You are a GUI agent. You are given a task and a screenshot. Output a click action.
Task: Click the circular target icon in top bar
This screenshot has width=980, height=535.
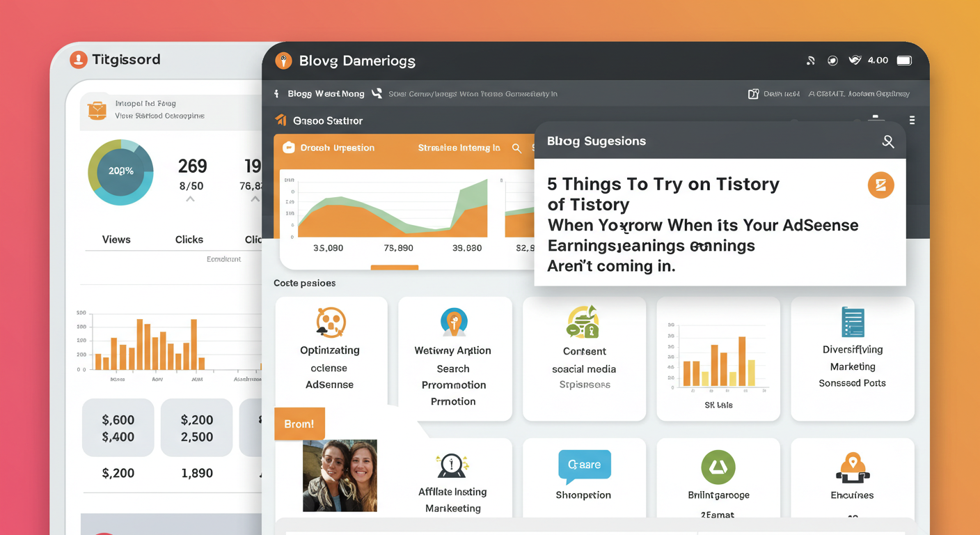[832, 61]
